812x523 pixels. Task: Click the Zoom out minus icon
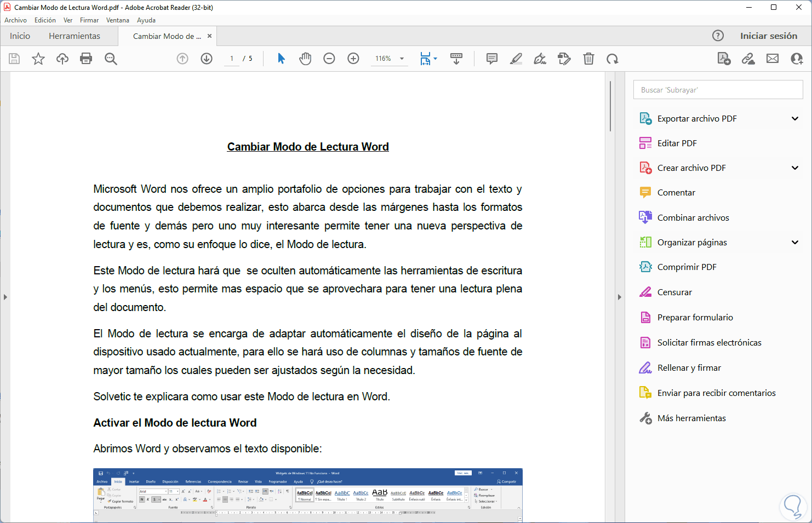(329, 59)
